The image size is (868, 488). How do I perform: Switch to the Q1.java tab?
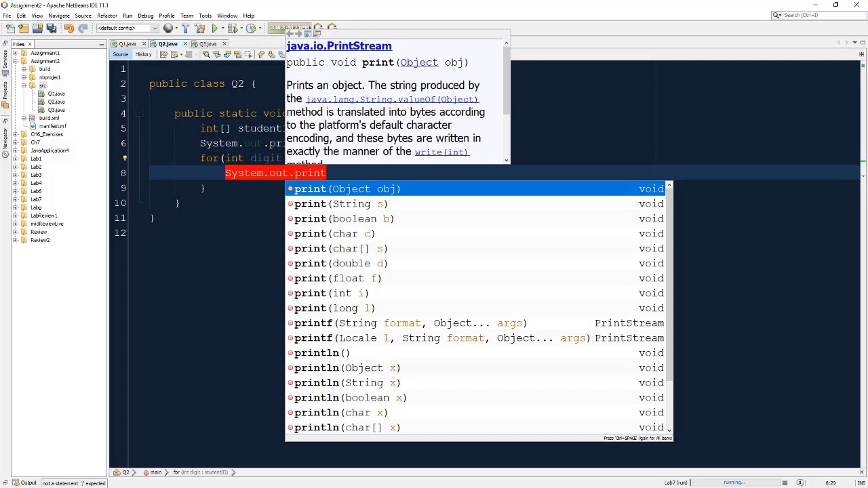coord(127,44)
